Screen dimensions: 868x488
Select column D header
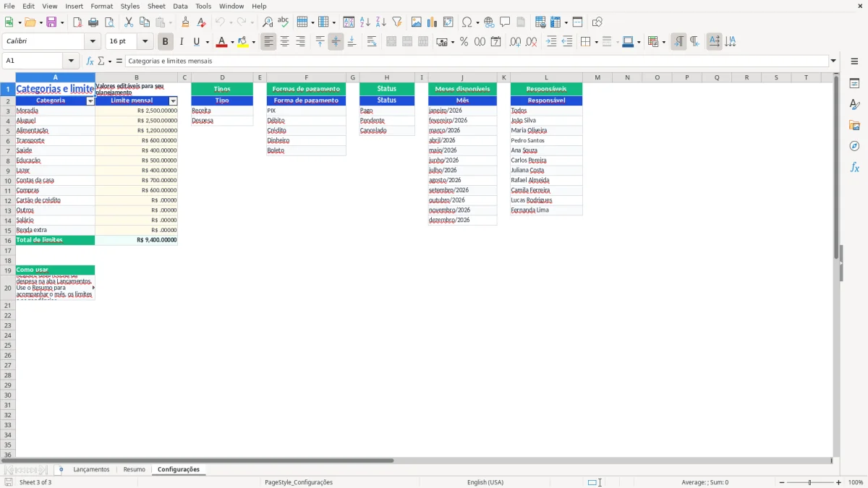click(222, 77)
